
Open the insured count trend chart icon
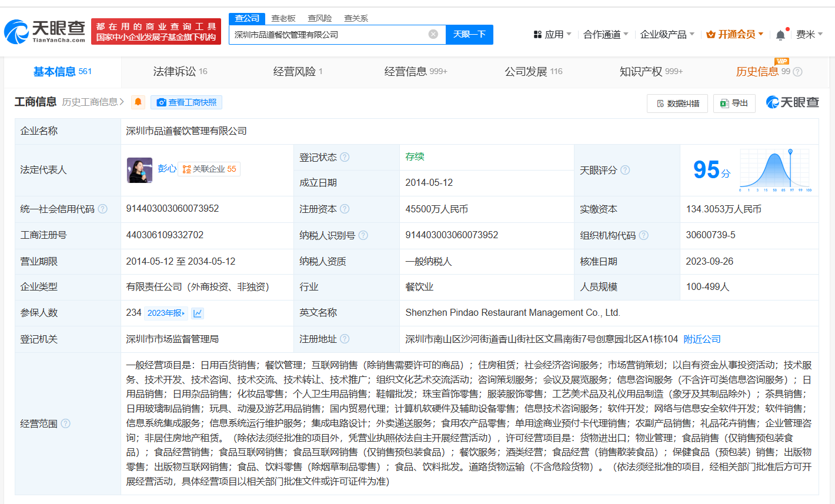click(198, 313)
